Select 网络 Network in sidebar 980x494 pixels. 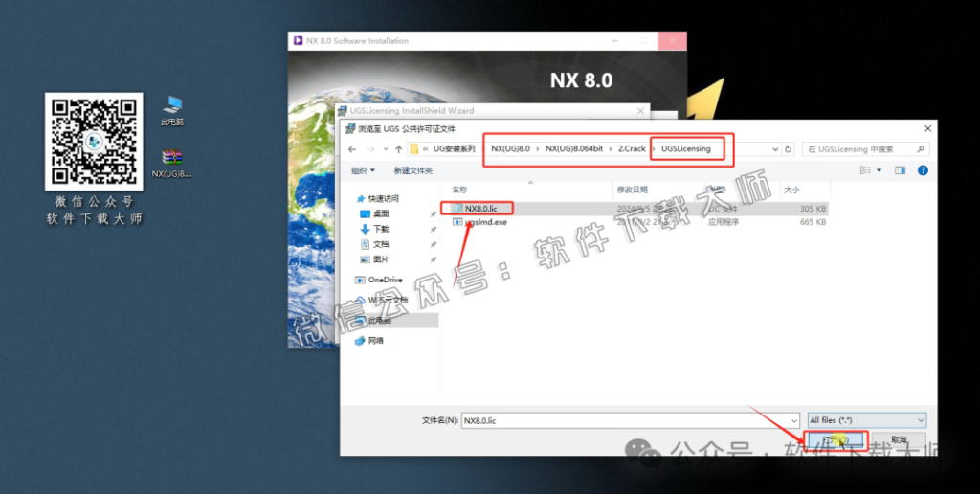pos(369,341)
